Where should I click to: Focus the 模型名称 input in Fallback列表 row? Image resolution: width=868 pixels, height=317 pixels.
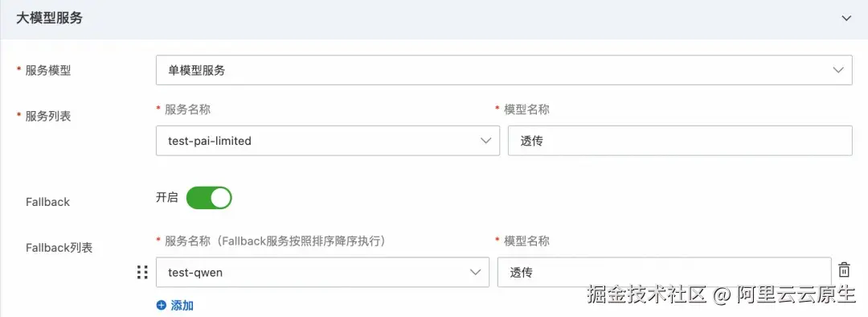coord(665,272)
